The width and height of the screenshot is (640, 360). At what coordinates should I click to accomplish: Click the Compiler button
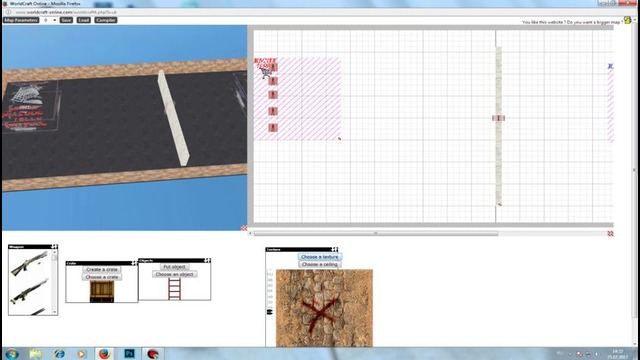tap(106, 20)
